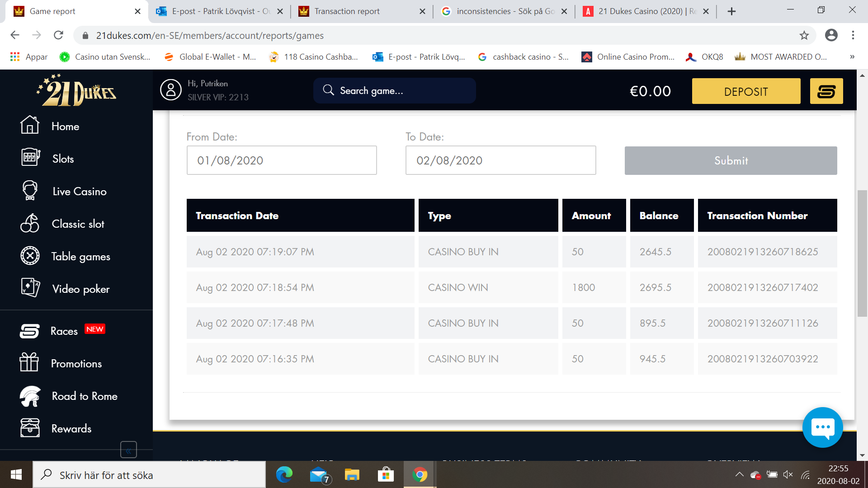Open Mail app from taskbar
The height and width of the screenshot is (488, 868).
click(320, 474)
